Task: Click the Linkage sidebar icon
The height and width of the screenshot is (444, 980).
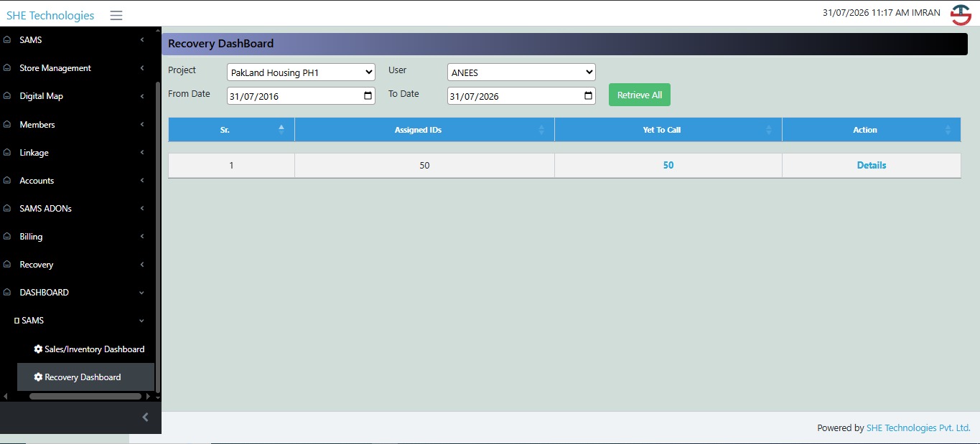Action: 7,153
